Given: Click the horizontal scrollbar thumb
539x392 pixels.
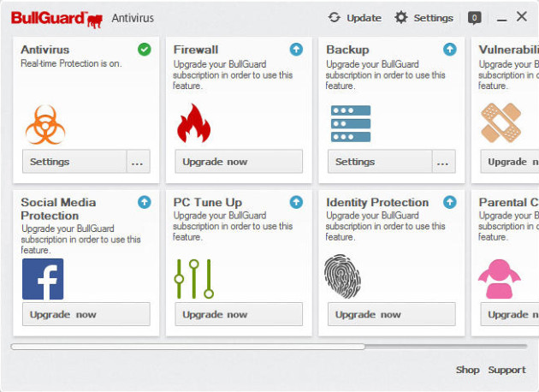Looking at the screenshot, I should 187,347.
